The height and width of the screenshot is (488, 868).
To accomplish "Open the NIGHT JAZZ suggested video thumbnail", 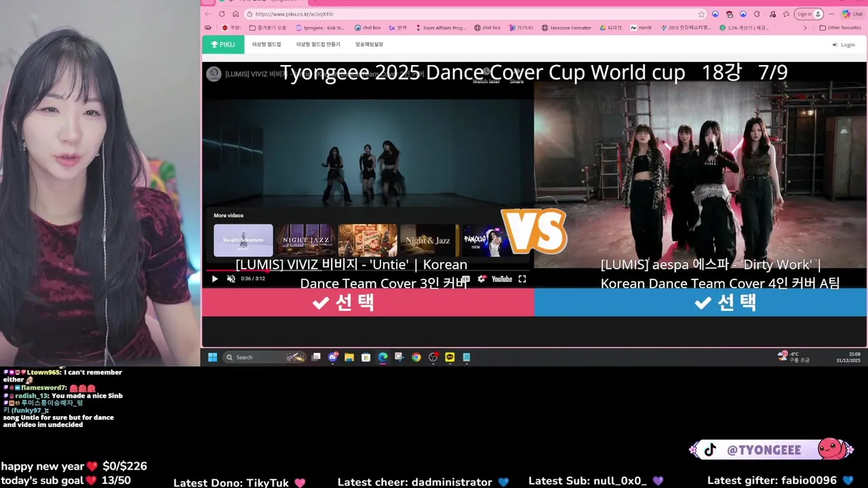I will [x=306, y=240].
